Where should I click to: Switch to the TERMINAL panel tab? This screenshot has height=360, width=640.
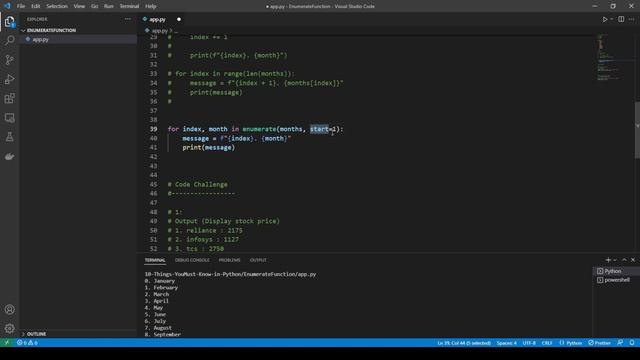click(155, 260)
